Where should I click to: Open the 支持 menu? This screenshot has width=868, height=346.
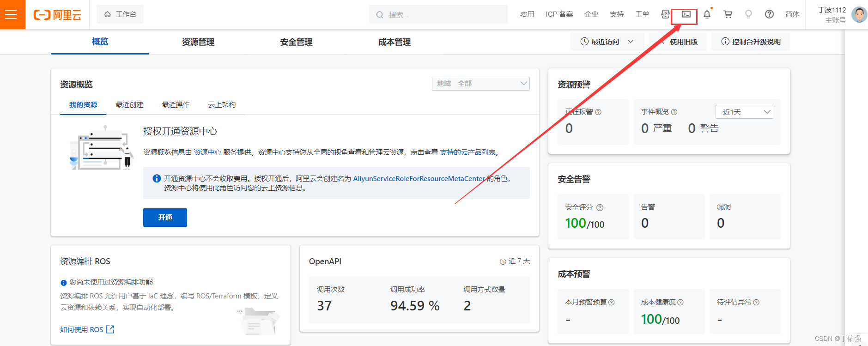pos(617,14)
